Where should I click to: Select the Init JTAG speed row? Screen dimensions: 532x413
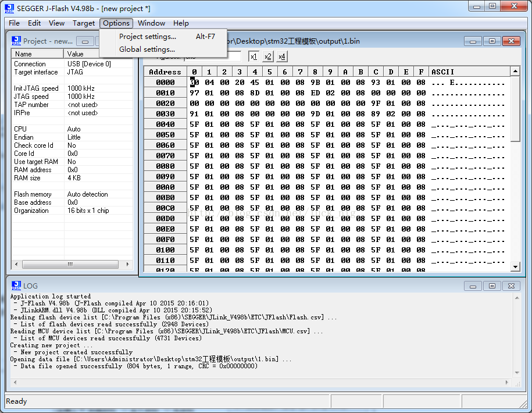pos(72,88)
